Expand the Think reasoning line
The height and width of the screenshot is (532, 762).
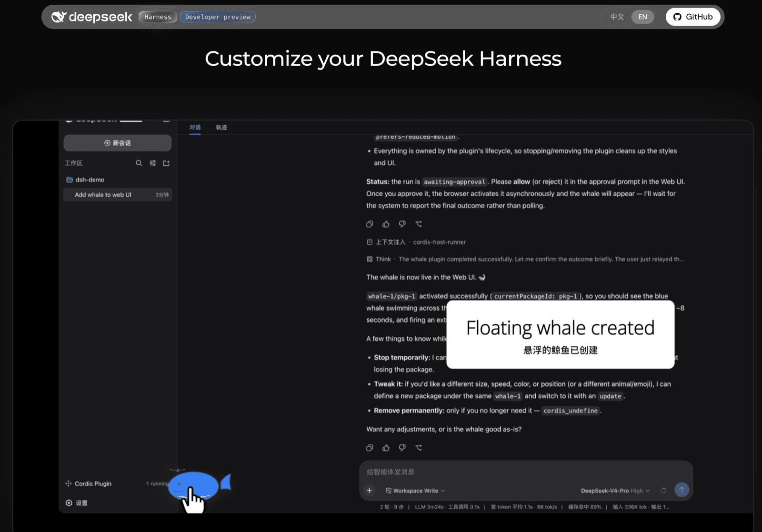(x=525, y=259)
